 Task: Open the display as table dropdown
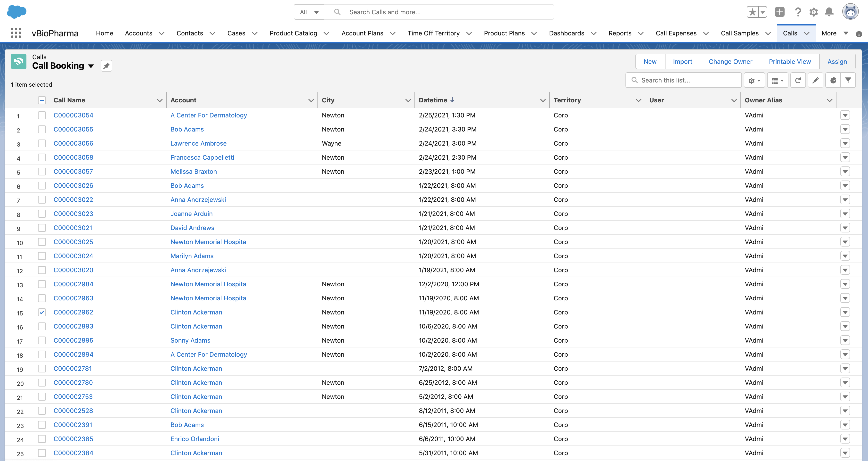tap(777, 81)
